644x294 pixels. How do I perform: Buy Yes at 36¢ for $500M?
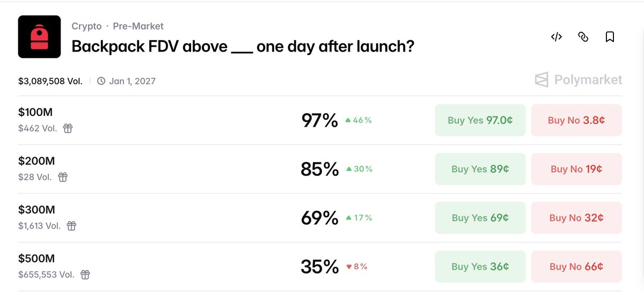tap(480, 267)
